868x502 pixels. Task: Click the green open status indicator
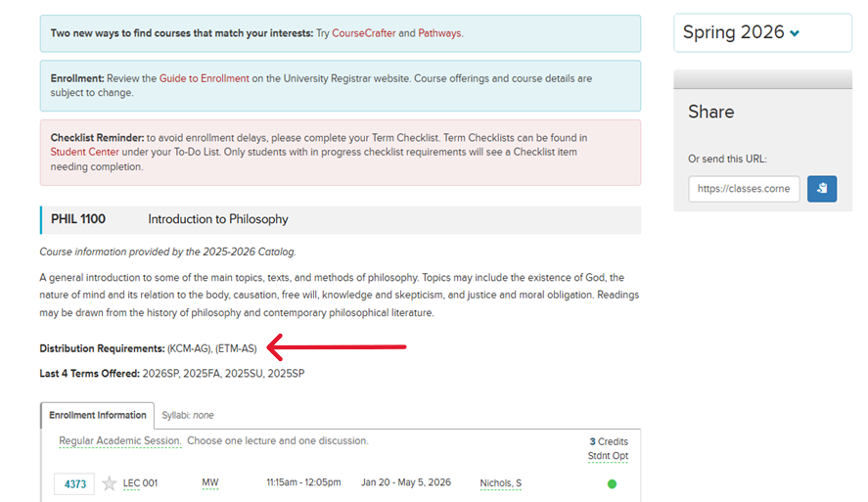tap(612, 483)
